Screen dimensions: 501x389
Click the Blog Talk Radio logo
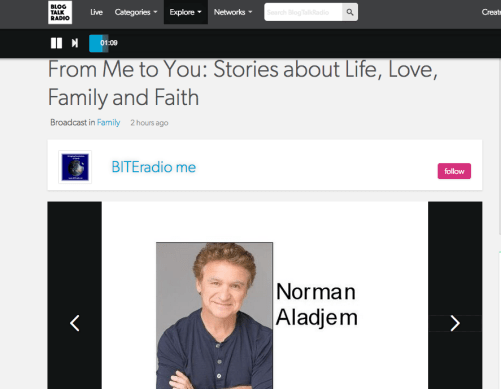pyautogui.click(x=60, y=12)
